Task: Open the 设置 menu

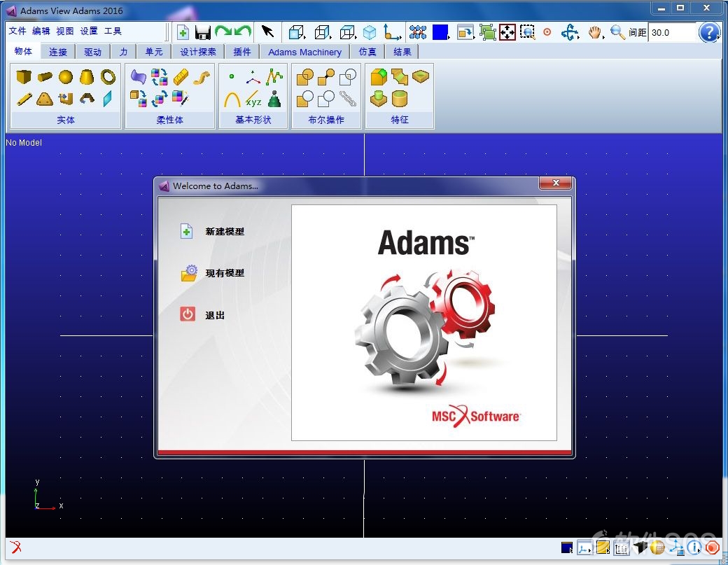Action: tap(89, 31)
